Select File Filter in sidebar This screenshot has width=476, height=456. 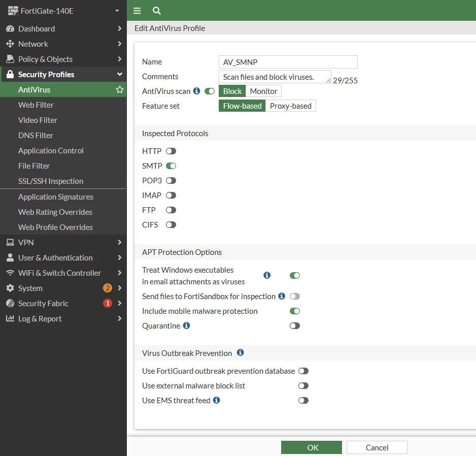63,166
